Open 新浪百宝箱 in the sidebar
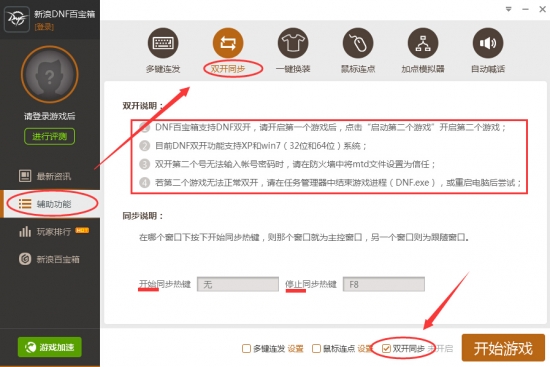This screenshot has width=550, height=367. pos(50,259)
